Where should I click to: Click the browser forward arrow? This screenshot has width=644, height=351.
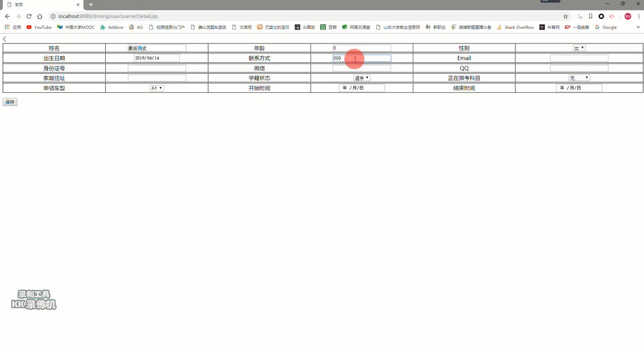18,16
